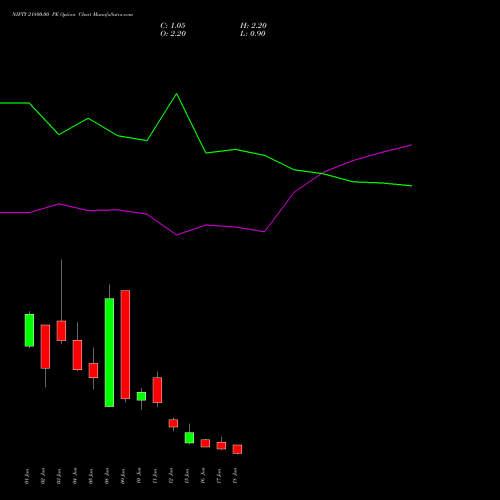Click the open value 'O: 2.20'
This screenshot has height=500, width=500.
tap(173, 34)
